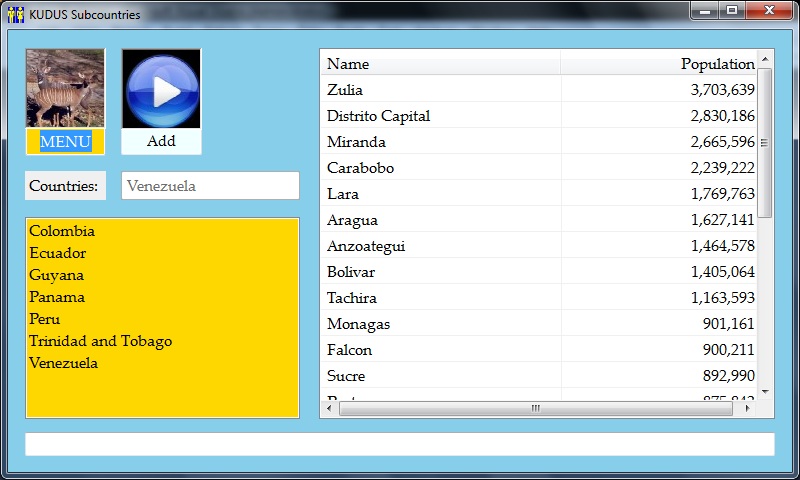Select the Aragua row
Viewport: 800px width, 480px height.
(x=539, y=220)
